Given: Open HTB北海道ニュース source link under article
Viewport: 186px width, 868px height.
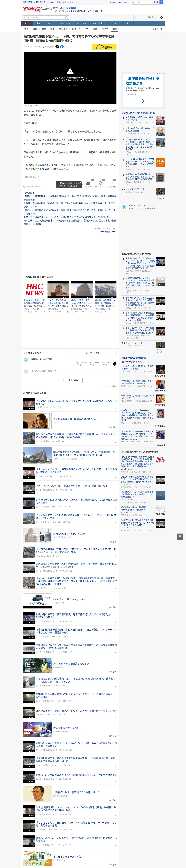Looking at the screenshot, I should [x=108, y=231].
